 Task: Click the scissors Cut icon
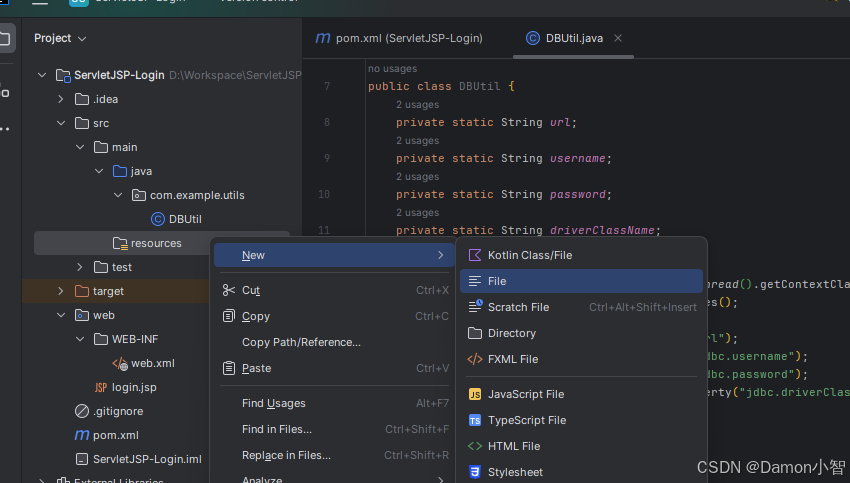228,290
